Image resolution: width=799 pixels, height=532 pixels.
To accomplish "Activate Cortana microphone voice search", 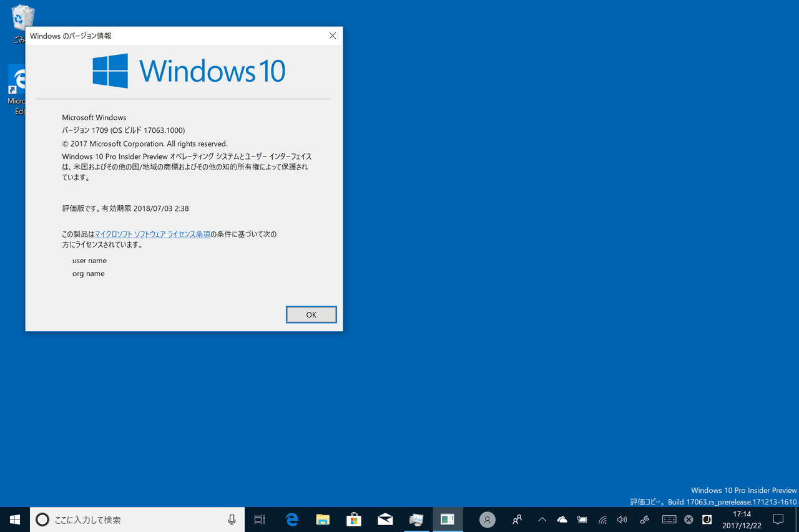I will [x=232, y=520].
